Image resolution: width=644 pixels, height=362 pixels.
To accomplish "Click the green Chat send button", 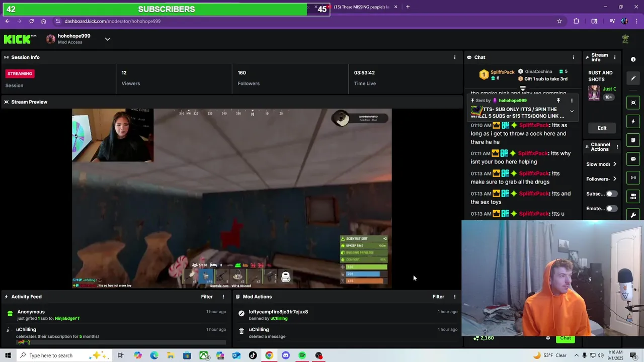I will (566, 338).
